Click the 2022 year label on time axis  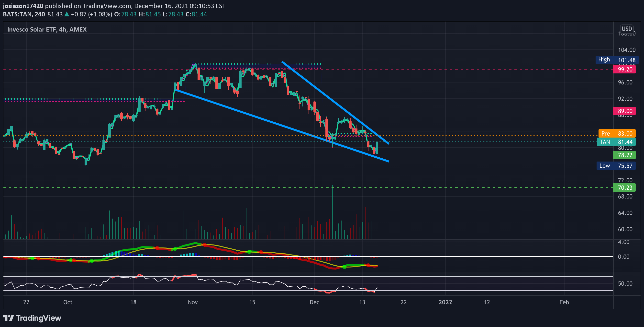tap(445, 302)
